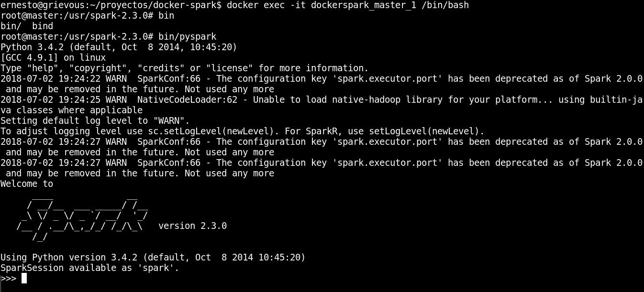This screenshot has height=292, width=644.
Task: Click the "[GCC 4.9.1] on linux" line
Action: click(53, 58)
